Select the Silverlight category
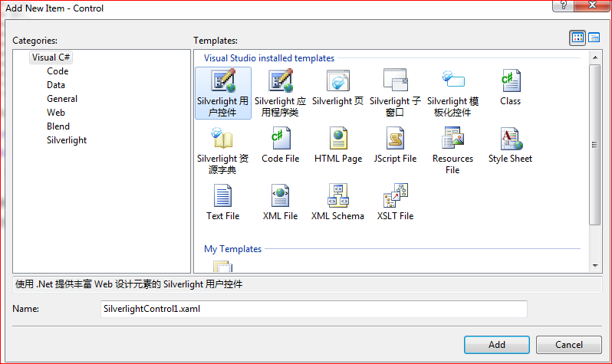 coord(67,140)
